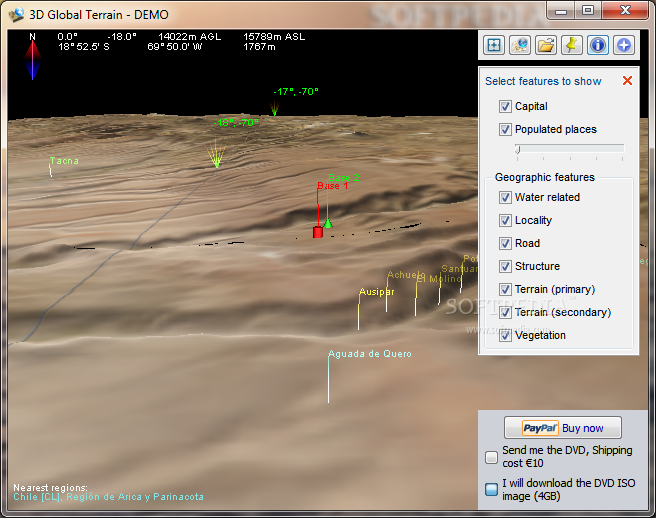Maximize the 3D Global Terrain window
This screenshot has height=518, width=656.
(588, 11)
